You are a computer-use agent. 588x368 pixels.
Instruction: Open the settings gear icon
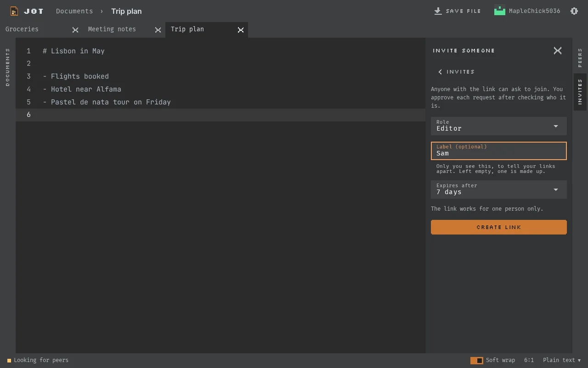pyautogui.click(x=574, y=11)
